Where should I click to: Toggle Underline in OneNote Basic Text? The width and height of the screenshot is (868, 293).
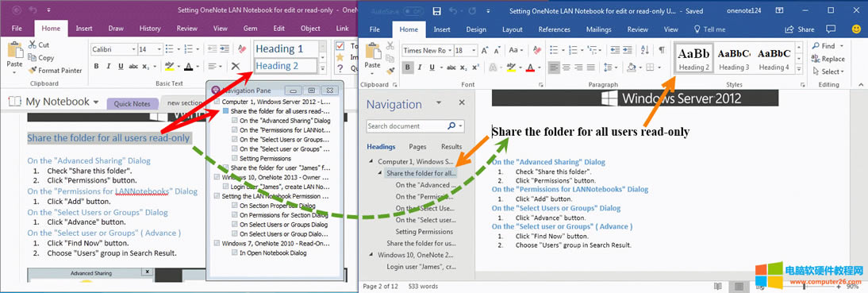[121, 67]
